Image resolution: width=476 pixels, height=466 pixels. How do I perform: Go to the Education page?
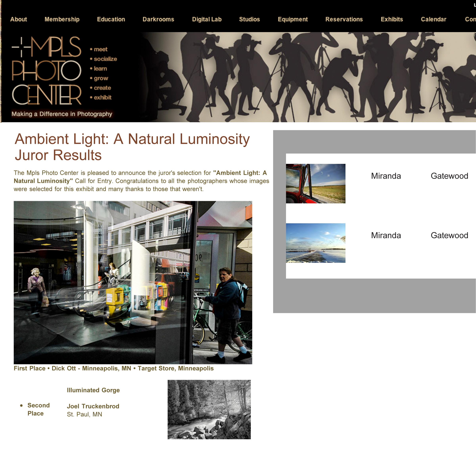111,19
